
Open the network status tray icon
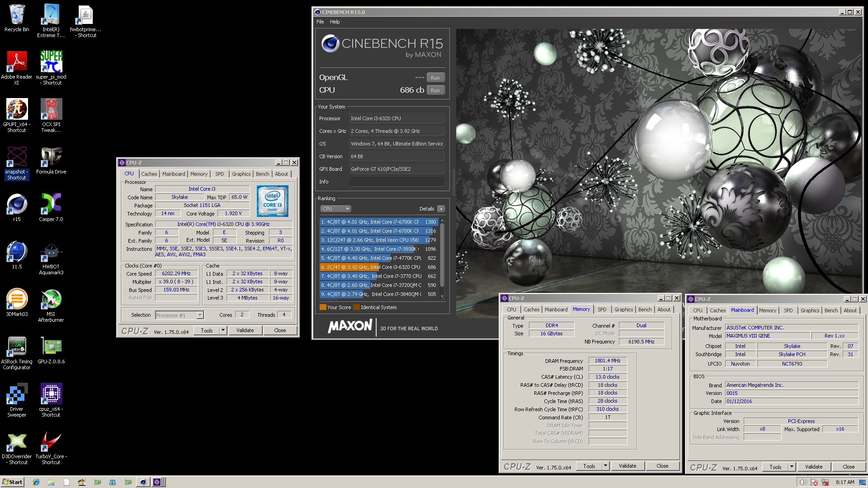point(825,482)
